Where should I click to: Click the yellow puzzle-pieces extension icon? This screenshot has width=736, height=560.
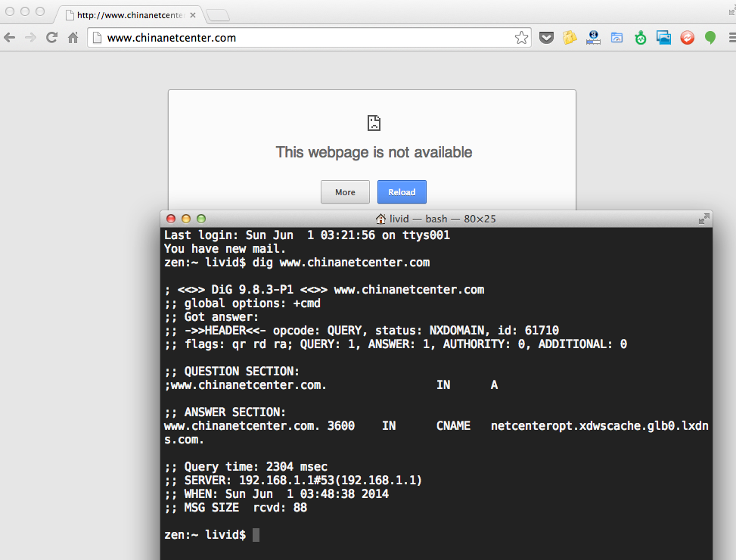(570, 38)
